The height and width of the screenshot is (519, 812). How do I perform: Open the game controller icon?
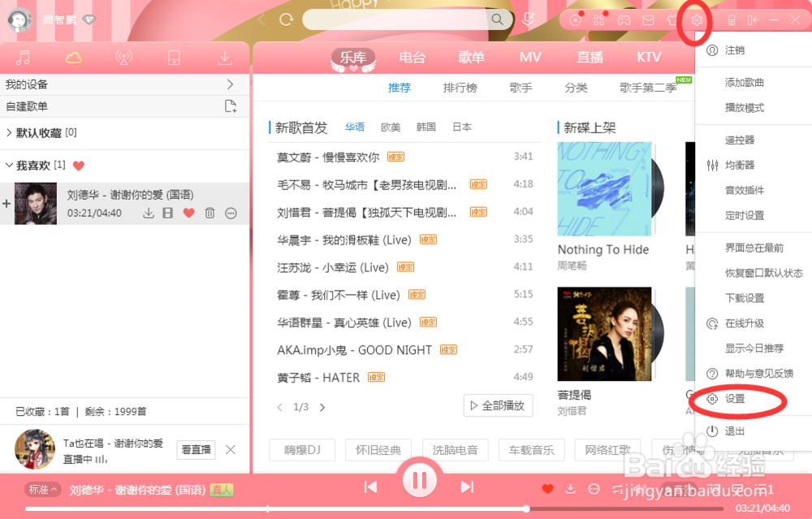point(624,20)
